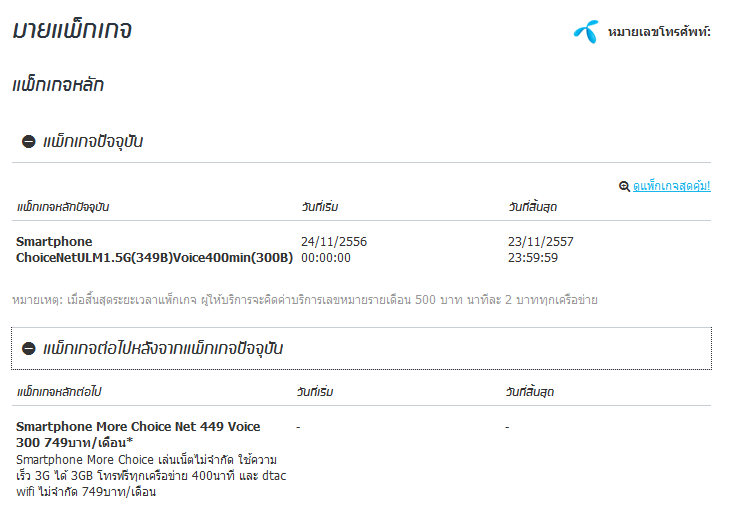735x511 pixels.
Task: Click the แพ็กเกจหลักต่อไป column header
Action: coord(59,392)
